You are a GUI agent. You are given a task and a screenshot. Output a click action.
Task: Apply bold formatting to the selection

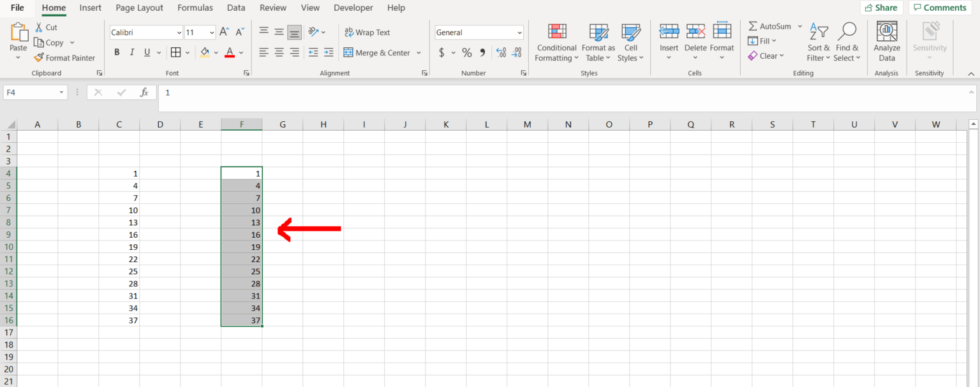pos(117,52)
